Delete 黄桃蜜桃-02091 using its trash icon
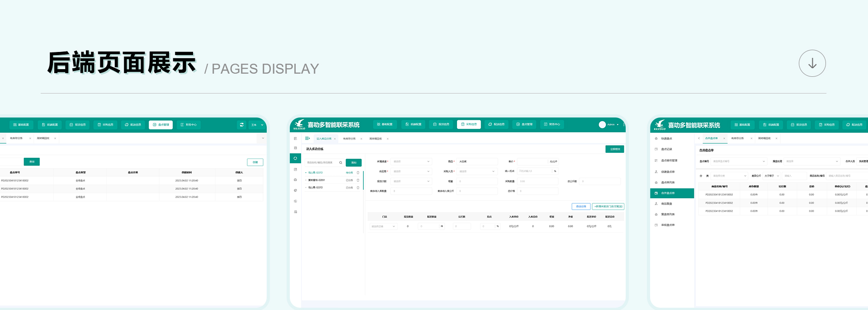868x310 pixels. coord(358,180)
